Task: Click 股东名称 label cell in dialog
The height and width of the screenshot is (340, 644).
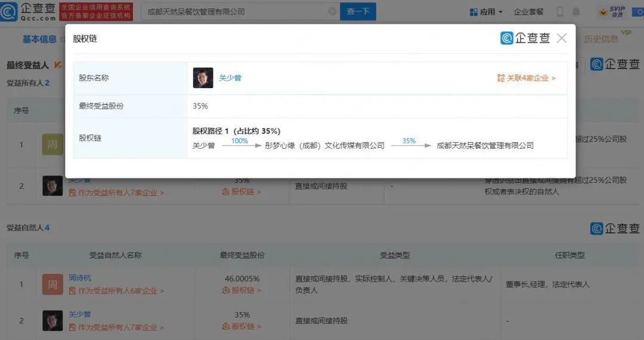Action: coord(130,78)
